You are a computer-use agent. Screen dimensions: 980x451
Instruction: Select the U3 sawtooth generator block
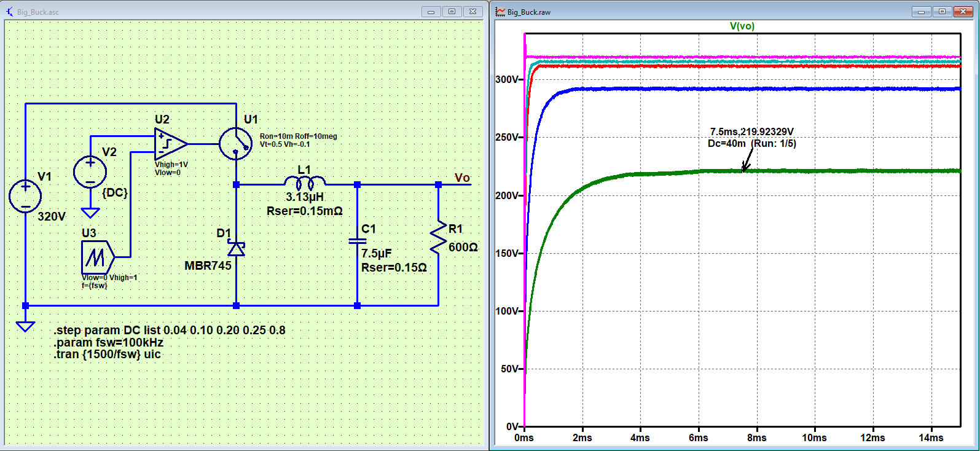pos(98,257)
